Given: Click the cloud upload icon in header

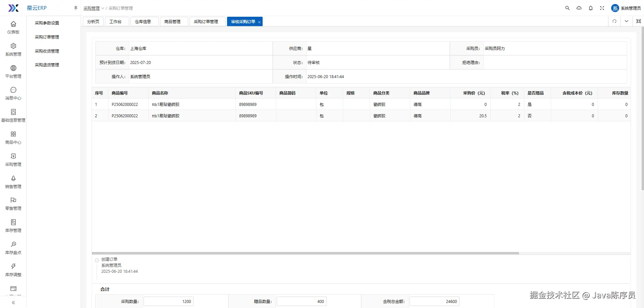Looking at the screenshot, I should tap(579, 8).
